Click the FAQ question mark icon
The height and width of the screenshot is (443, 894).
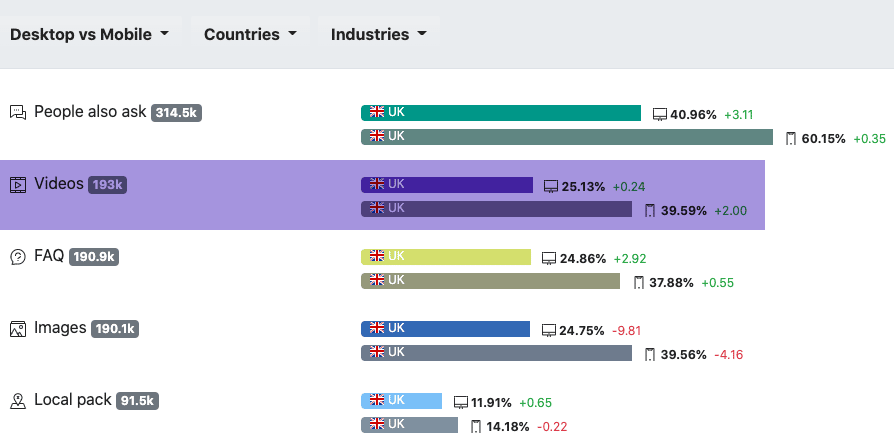pyautogui.click(x=18, y=257)
